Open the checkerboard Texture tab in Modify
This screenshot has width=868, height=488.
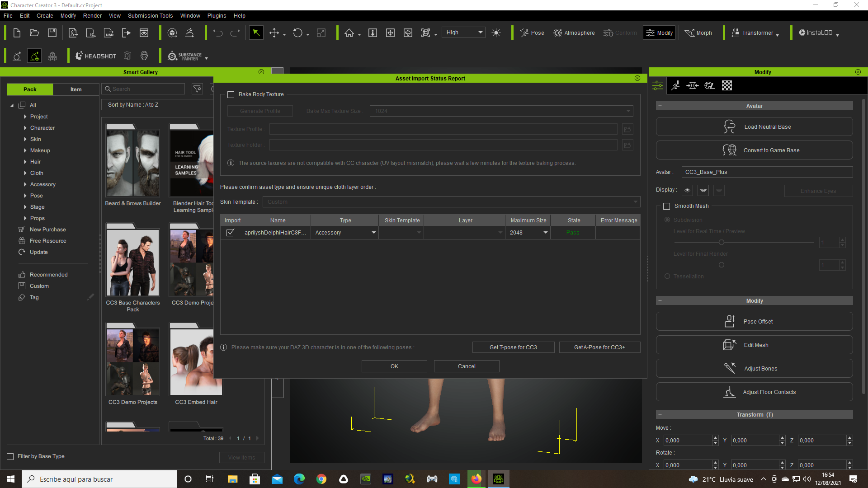coord(726,85)
